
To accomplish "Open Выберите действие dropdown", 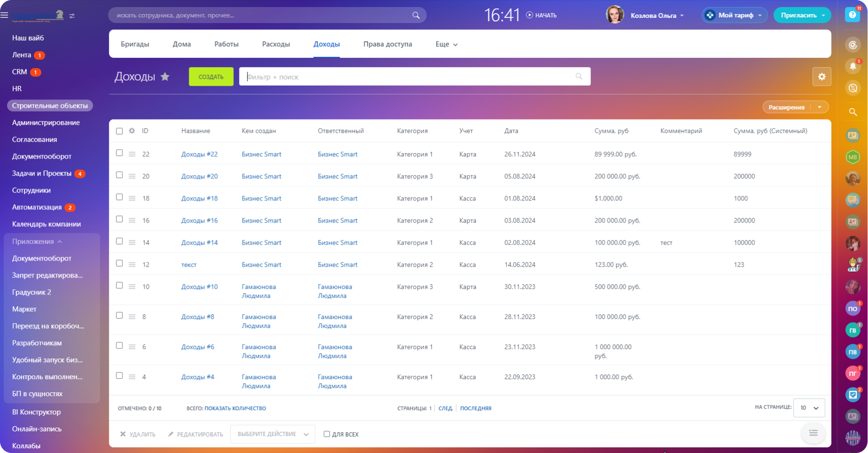I will (273, 434).
